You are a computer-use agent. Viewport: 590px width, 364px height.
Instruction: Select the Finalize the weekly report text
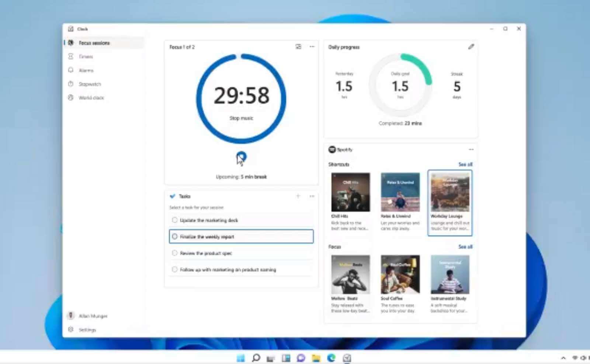(x=207, y=237)
